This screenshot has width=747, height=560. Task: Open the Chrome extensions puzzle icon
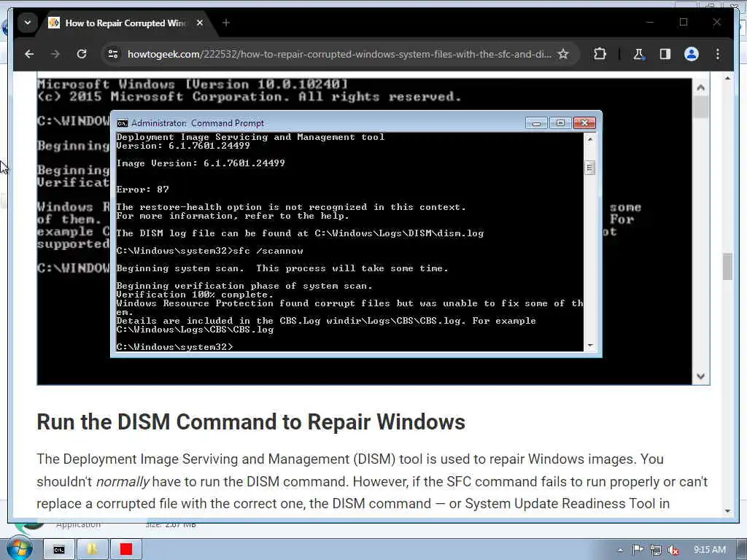point(600,54)
